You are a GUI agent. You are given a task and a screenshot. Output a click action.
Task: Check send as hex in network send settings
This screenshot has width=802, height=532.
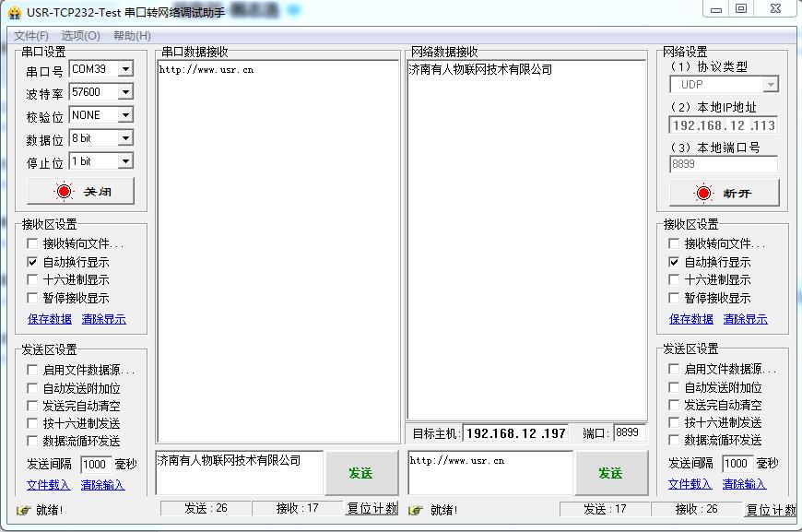point(675,423)
